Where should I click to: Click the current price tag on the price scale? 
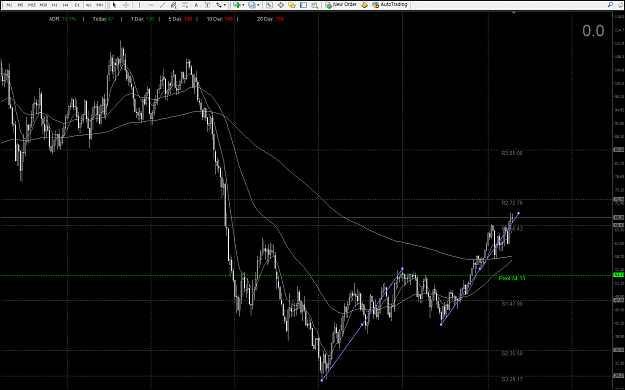click(619, 217)
